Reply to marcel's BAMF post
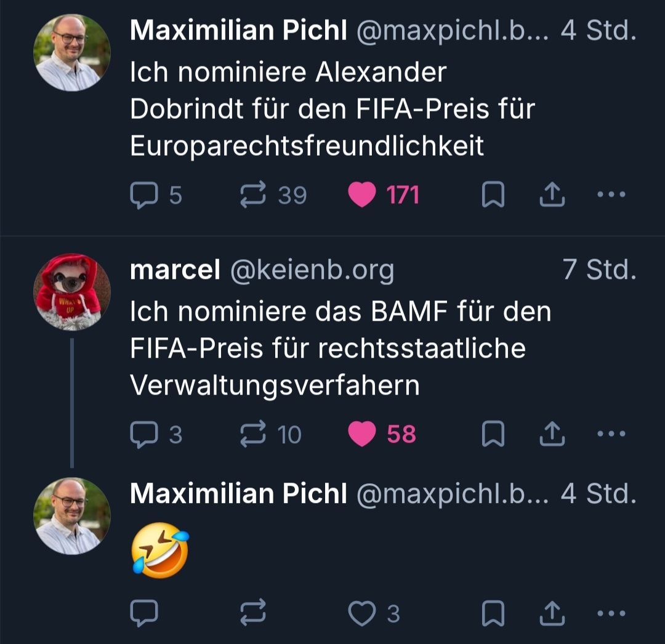 click(x=144, y=435)
